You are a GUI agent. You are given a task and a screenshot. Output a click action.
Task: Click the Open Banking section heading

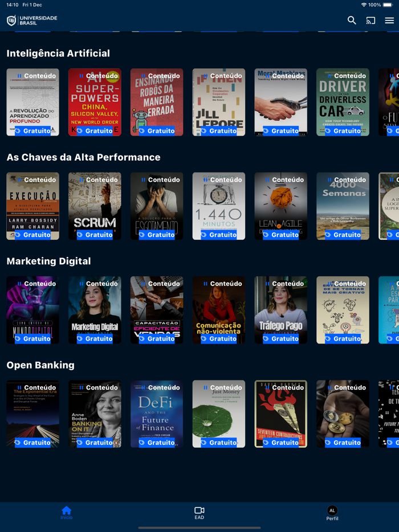40,365
